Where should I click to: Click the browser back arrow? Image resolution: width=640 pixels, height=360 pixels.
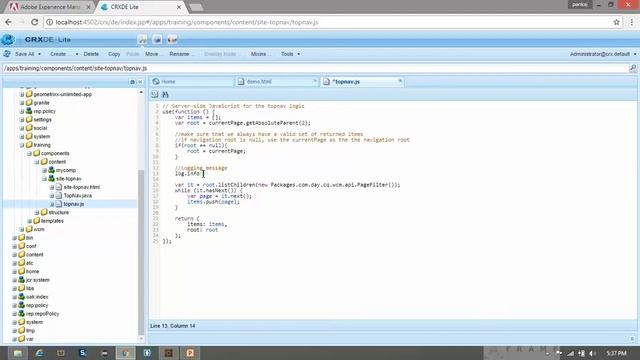[9, 22]
